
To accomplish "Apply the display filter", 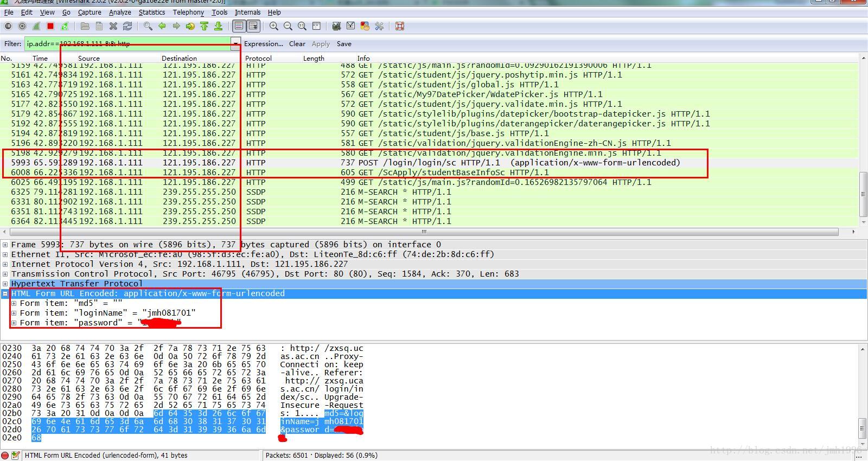I will (x=321, y=44).
